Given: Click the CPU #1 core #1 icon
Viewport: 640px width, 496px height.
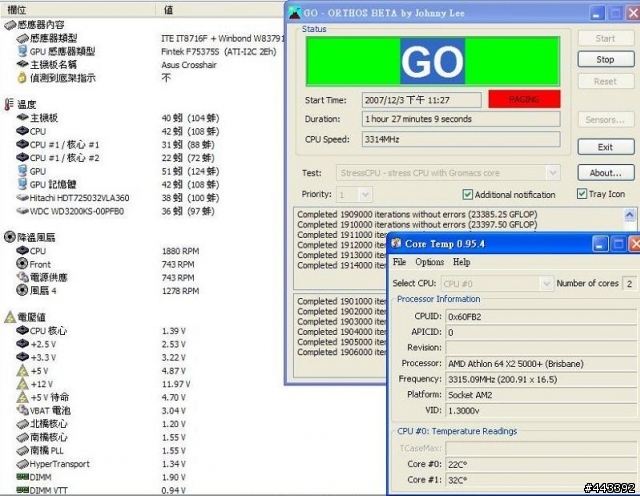Looking at the screenshot, I should 22,145.
